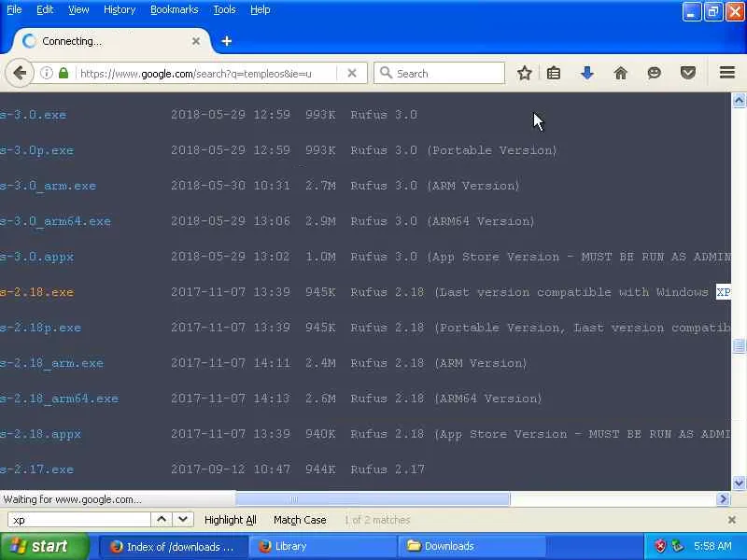Screen dimensions: 747x560
Task: Open the View menu
Action: coord(78,9)
